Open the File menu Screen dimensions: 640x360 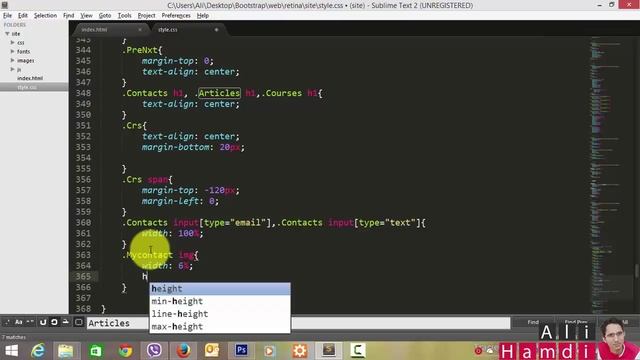coord(7,16)
